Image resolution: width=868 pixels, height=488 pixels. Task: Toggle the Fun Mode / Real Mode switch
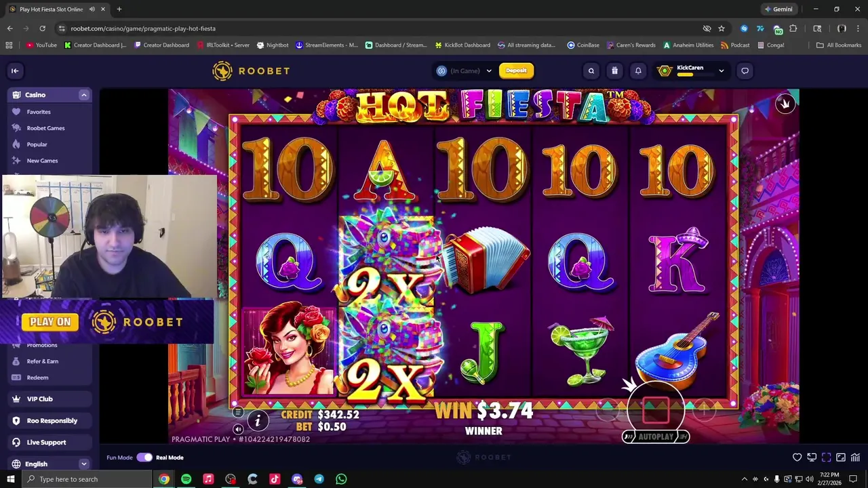(x=144, y=457)
